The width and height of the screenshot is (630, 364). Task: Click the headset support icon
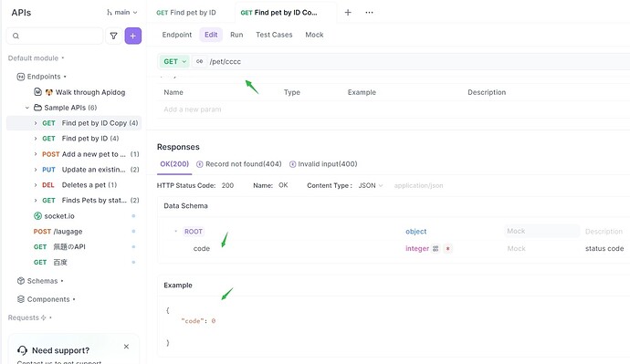(x=23, y=350)
